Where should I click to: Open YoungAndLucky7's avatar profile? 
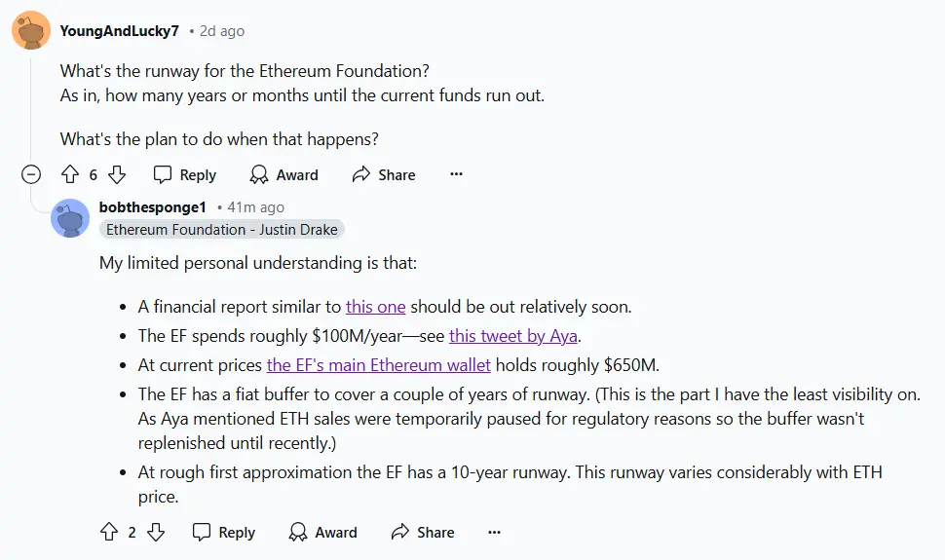point(31,31)
